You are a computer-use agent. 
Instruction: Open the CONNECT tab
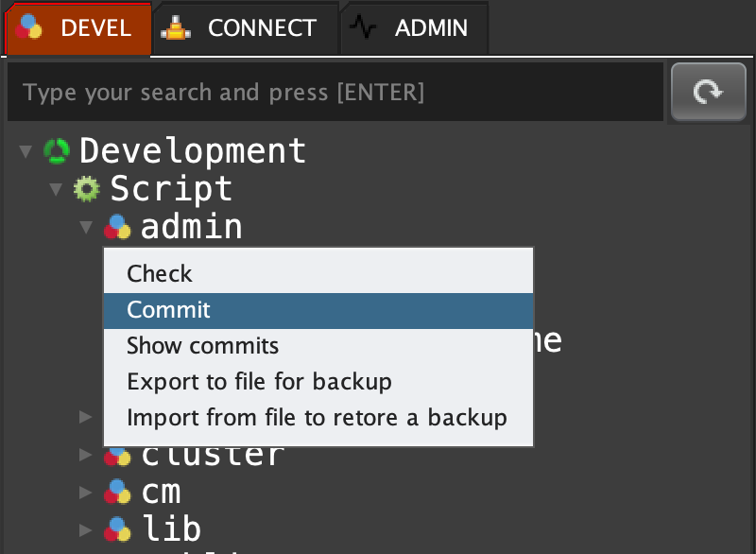pos(246,28)
